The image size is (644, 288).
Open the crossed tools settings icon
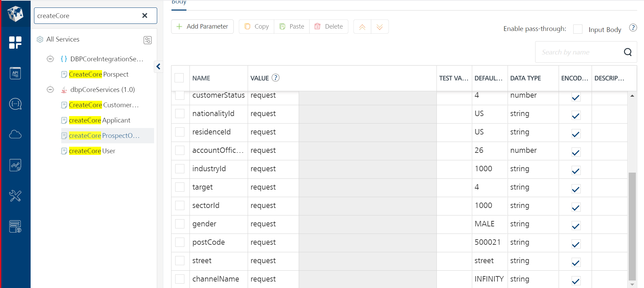tap(15, 196)
